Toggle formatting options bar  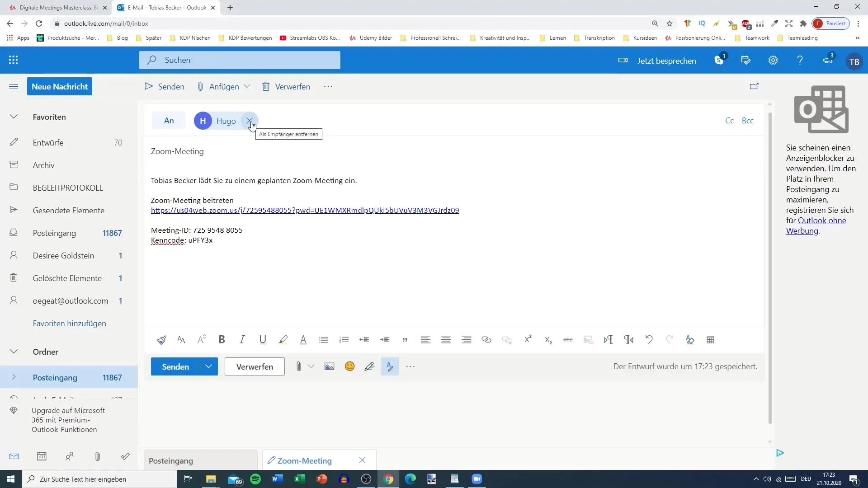(390, 366)
